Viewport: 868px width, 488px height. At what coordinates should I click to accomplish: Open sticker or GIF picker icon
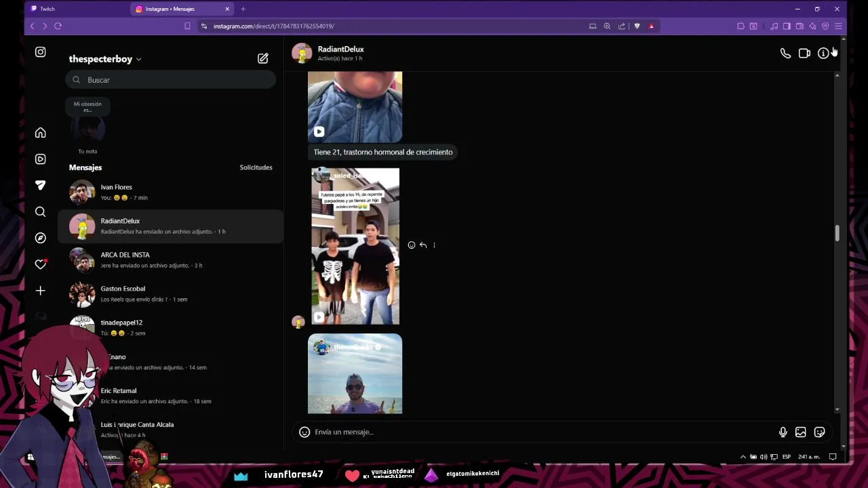point(819,432)
